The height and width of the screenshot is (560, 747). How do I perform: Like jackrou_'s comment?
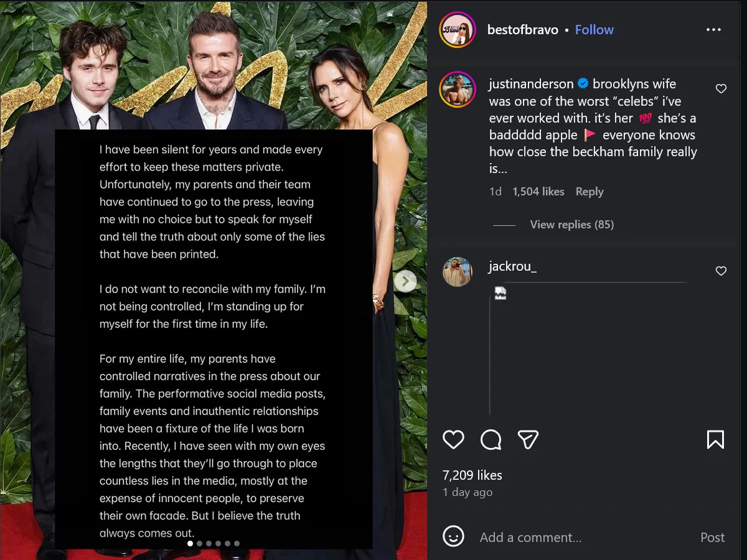[721, 271]
